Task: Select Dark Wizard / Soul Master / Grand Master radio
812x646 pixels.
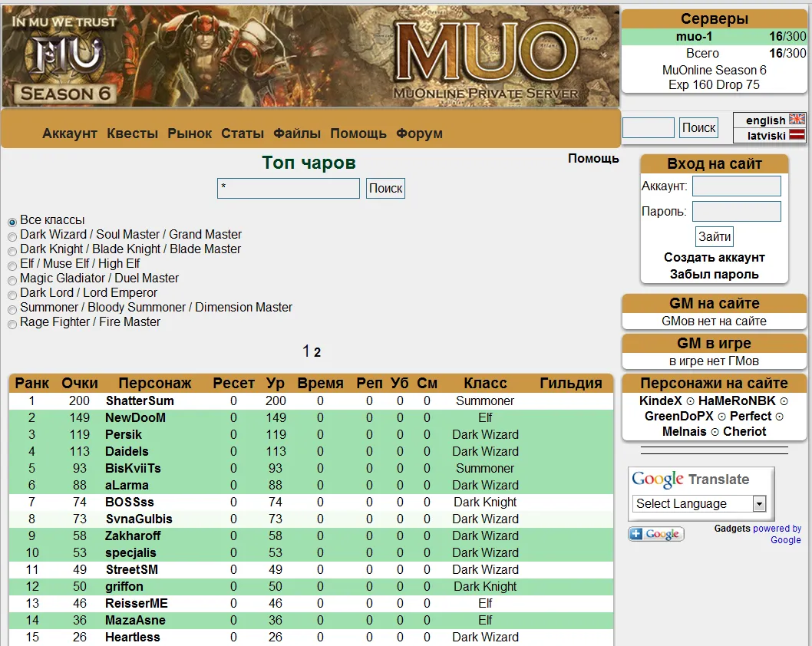Action: (12, 236)
